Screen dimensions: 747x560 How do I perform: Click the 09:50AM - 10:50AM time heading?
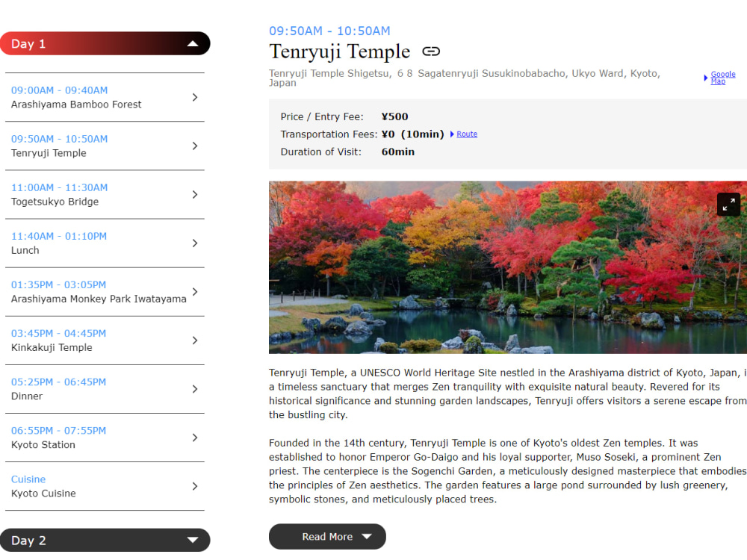pyautogui.click(x=329, y=31)
